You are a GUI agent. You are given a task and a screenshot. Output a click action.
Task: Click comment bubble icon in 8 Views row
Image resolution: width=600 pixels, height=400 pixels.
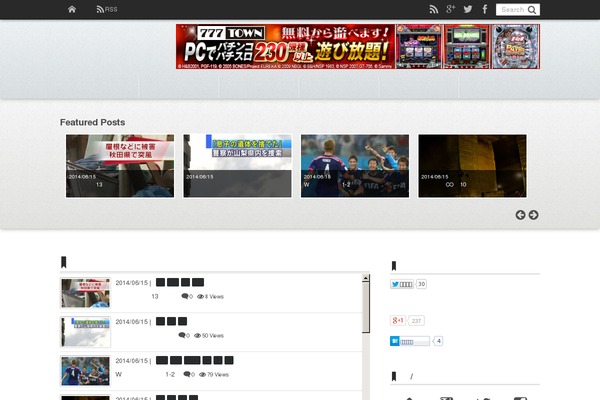click(185, 296)
